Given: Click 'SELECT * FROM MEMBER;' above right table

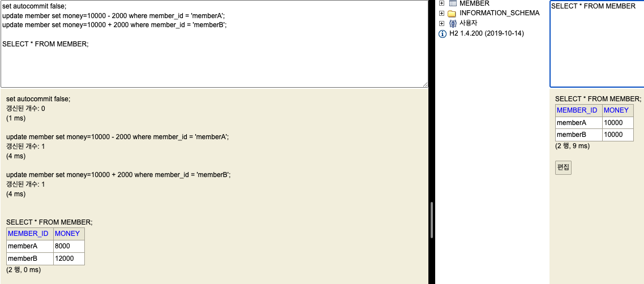Looking at the screenshot, I should 598,99.
